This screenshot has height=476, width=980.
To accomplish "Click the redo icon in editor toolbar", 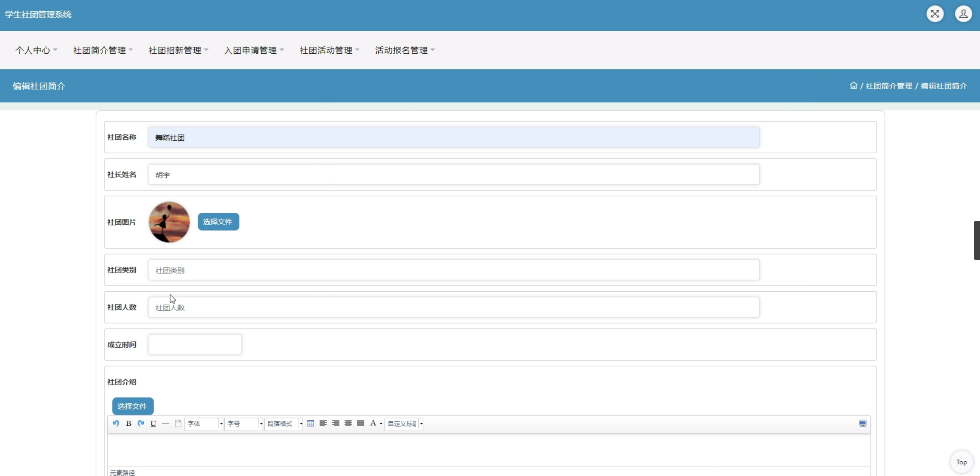I will click(x=141, y=423).
